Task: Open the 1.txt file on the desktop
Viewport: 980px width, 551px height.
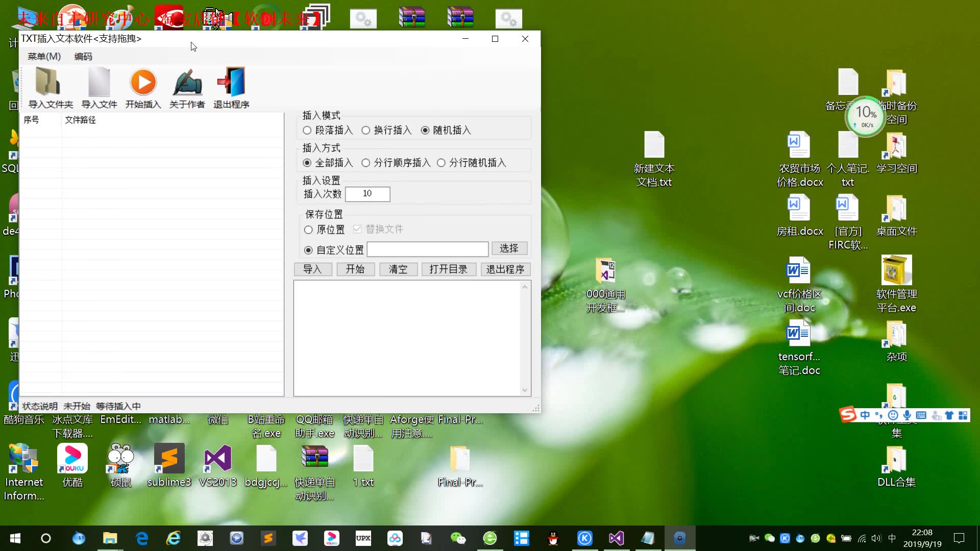Action: tap(363, 459)
